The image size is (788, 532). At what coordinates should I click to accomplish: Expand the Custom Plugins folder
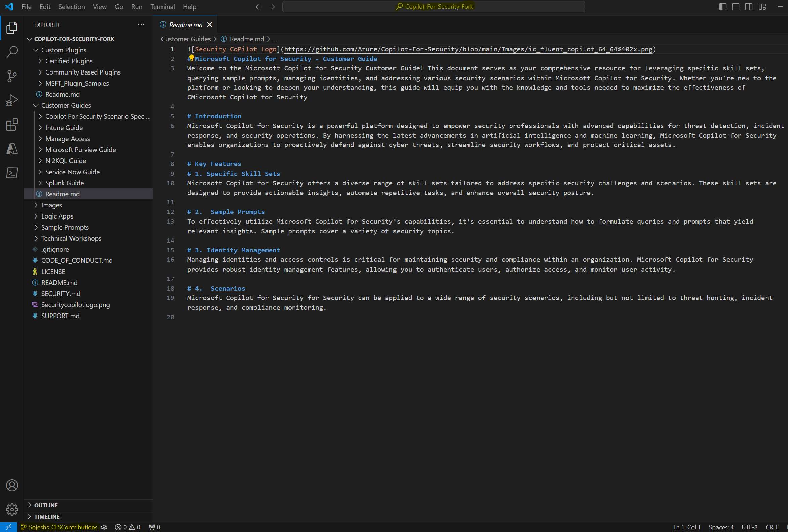(63, 50)
